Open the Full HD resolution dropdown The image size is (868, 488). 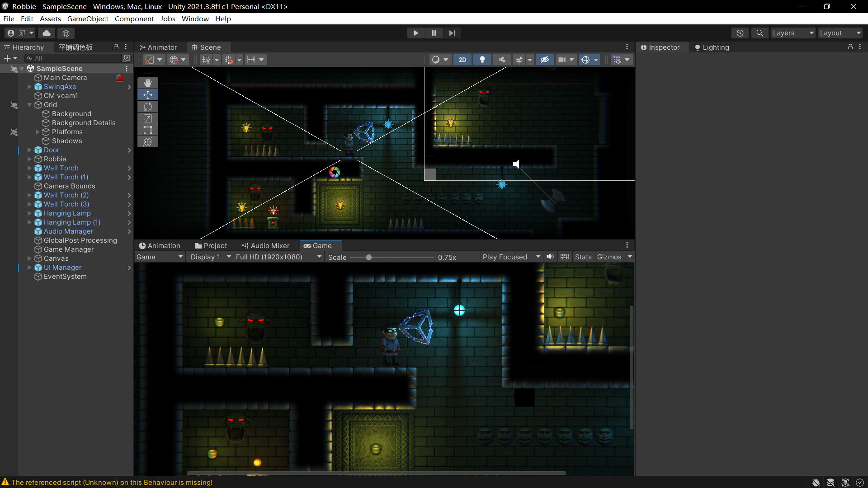click(x=278, y=257)
